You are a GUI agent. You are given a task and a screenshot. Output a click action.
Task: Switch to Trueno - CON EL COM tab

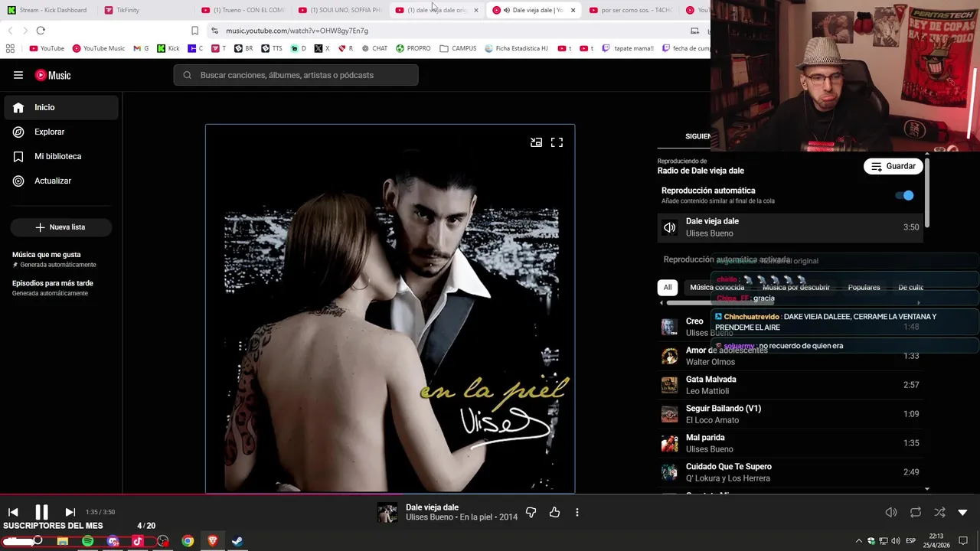pos(243,10)
